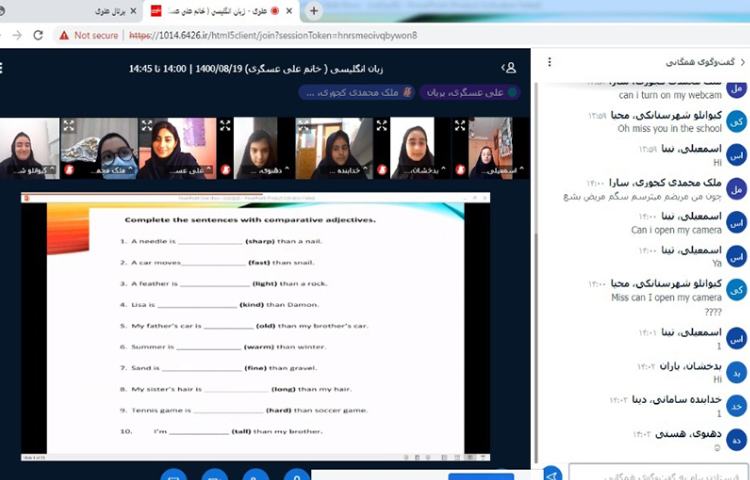Toggle the users list icon

pyautogui.click(x=509, y=68)
